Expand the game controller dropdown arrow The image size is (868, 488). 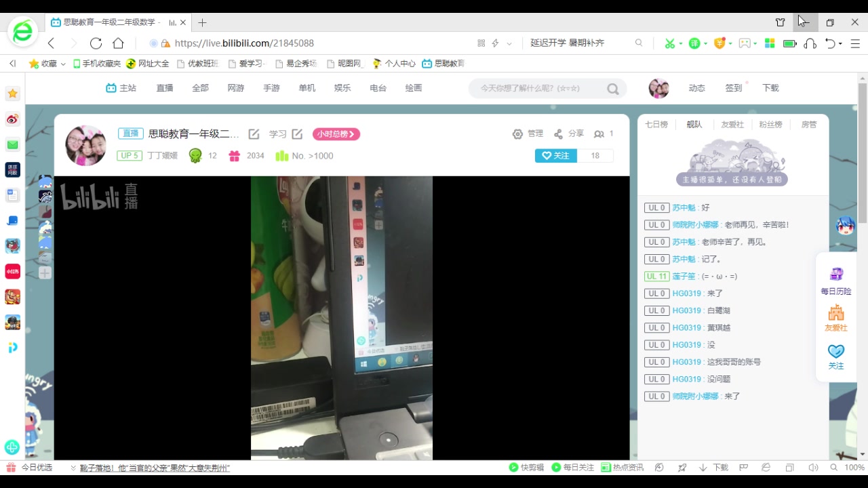pos(755,43)
